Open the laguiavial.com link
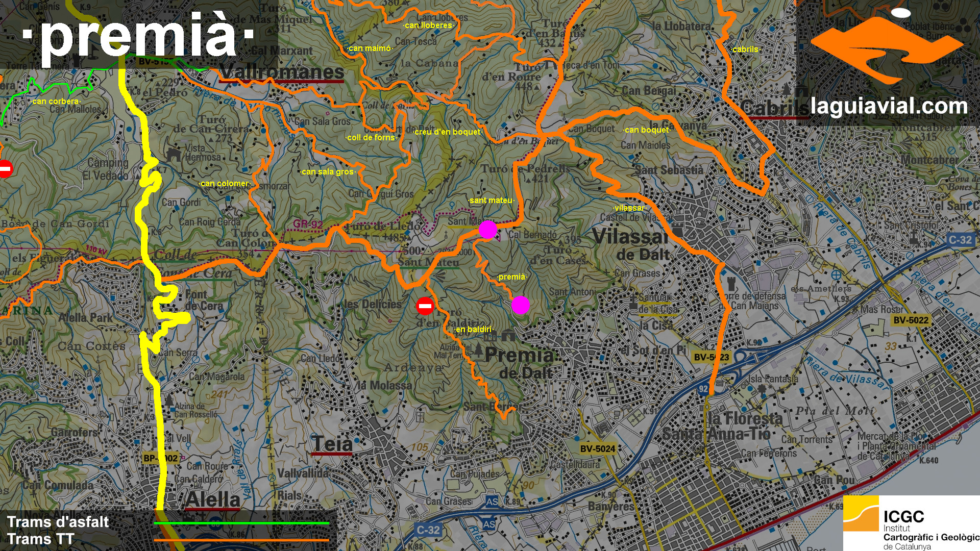This screenshot has height=551, width=980. coord(889,107)
